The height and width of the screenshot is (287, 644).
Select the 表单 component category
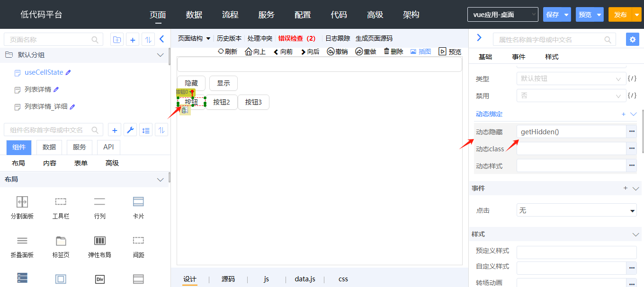tap(81, 163)
